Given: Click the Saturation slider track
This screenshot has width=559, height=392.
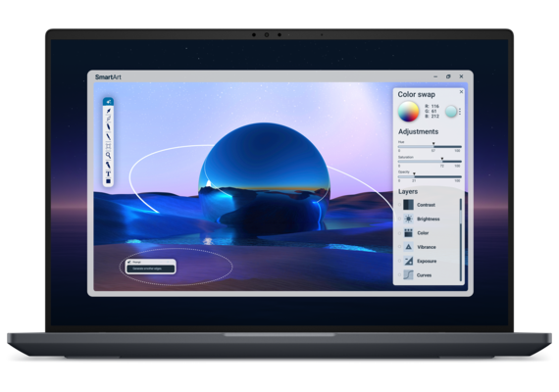Looking at the screenshot, I should tap(430, 162).
